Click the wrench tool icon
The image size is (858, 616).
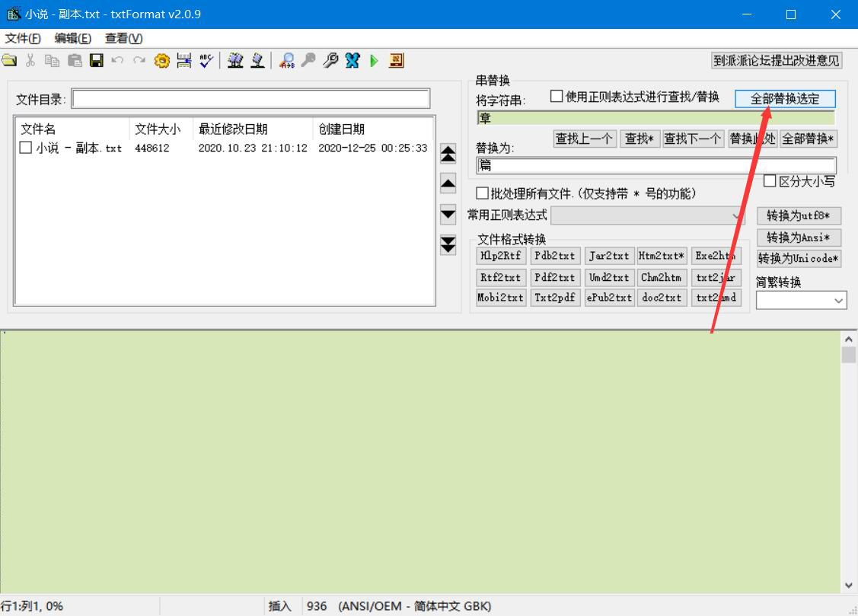[x=330, y=60]
